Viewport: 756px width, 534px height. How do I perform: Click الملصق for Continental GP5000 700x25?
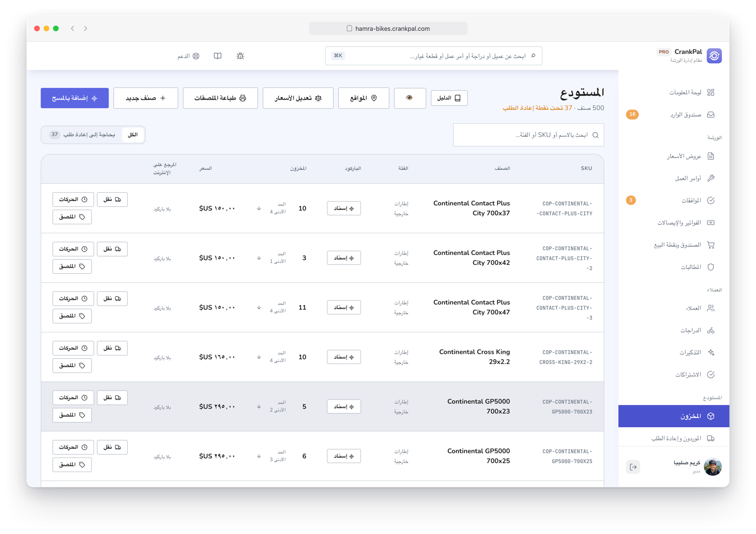[x=72, y=465]
